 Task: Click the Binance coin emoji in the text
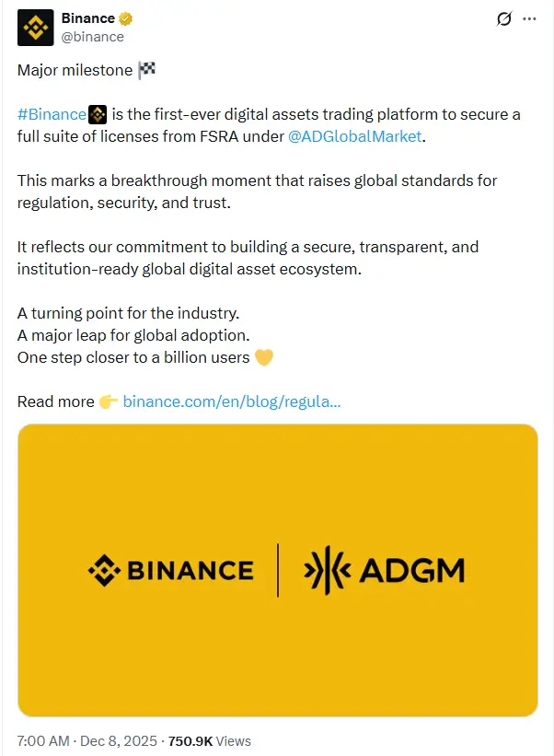(96, 114)
